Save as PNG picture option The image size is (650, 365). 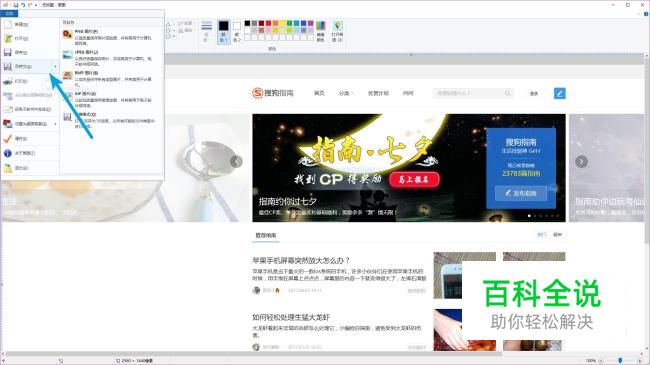(111, 37)
